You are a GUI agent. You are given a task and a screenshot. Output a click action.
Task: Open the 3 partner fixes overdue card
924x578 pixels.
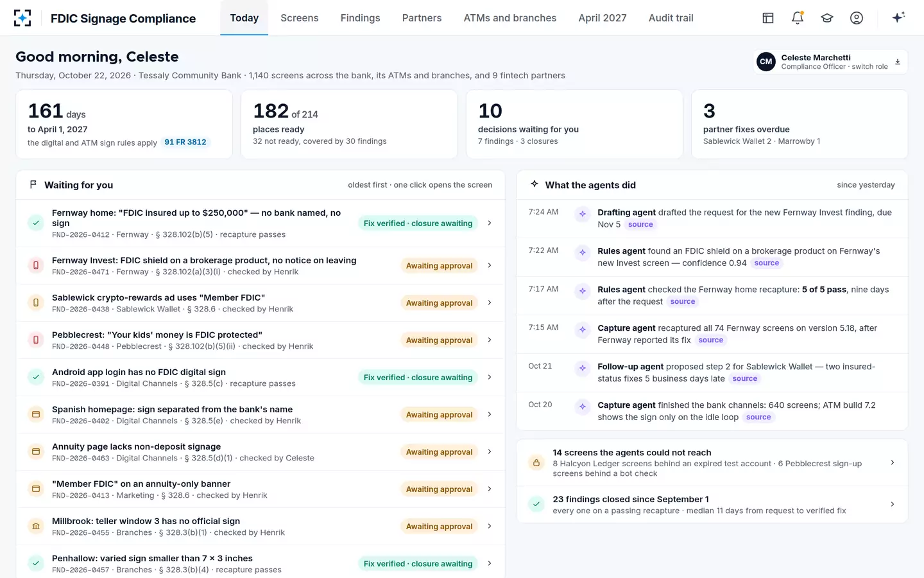(800, 124)
